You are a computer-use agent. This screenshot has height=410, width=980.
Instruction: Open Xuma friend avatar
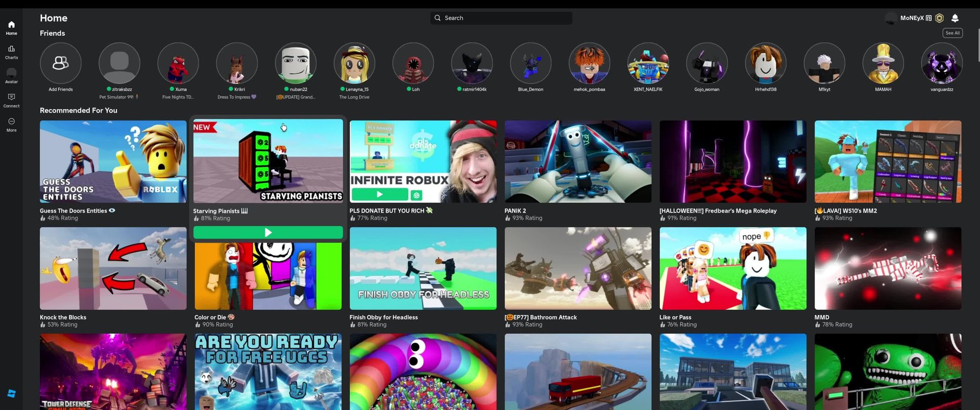[x=178, y=63]
